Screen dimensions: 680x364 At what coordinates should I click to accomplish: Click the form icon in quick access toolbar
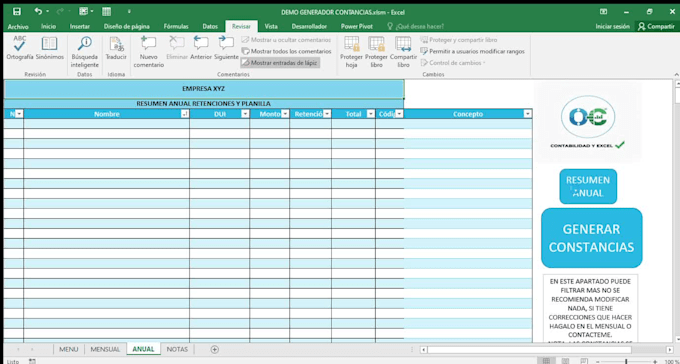pos(84,12)
